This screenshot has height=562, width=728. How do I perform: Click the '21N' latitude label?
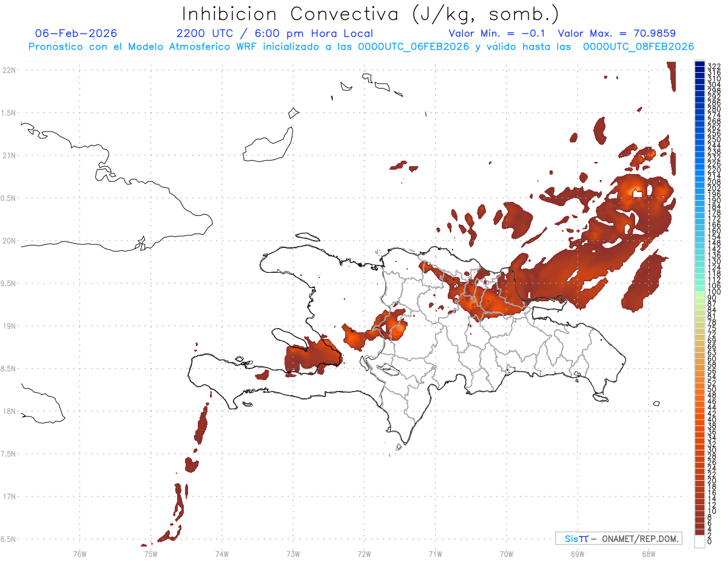[9, 155]
